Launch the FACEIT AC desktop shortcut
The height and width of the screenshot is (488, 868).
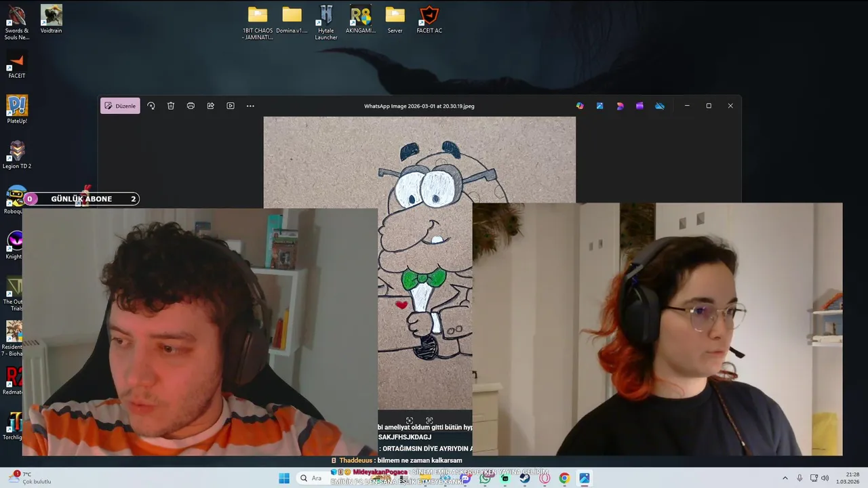(x=429, y=20)
